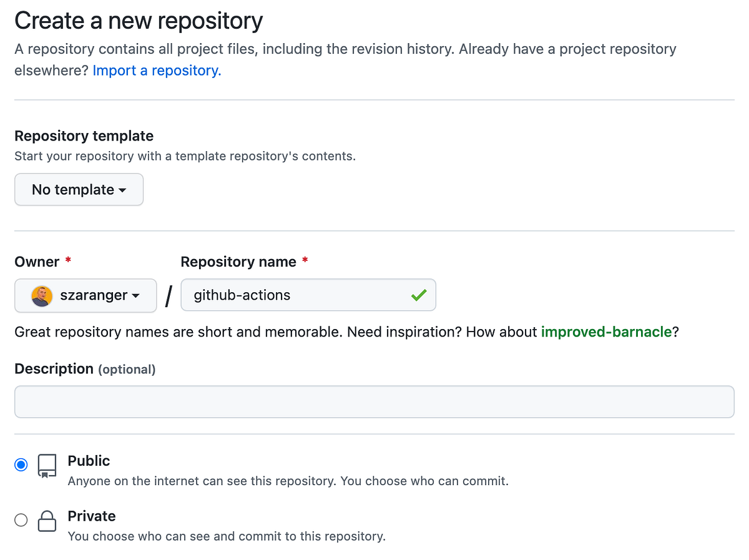Expand the repository template chooser
The height and width of the screenshot is (560, 749).
point(79,189)
